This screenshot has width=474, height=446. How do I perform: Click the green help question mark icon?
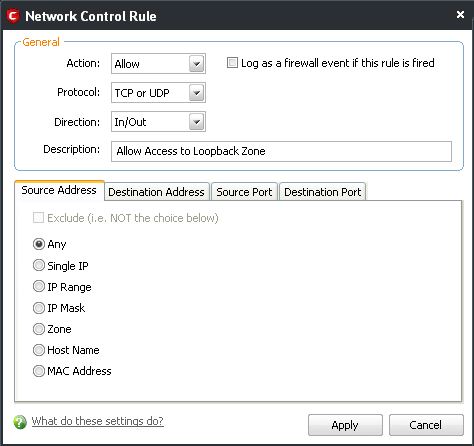click(20, 422)
